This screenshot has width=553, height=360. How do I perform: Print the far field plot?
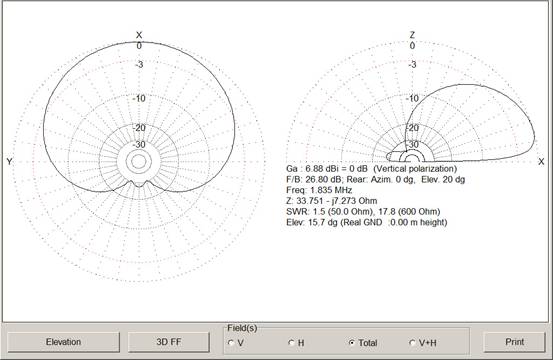[x=515, y=342]
